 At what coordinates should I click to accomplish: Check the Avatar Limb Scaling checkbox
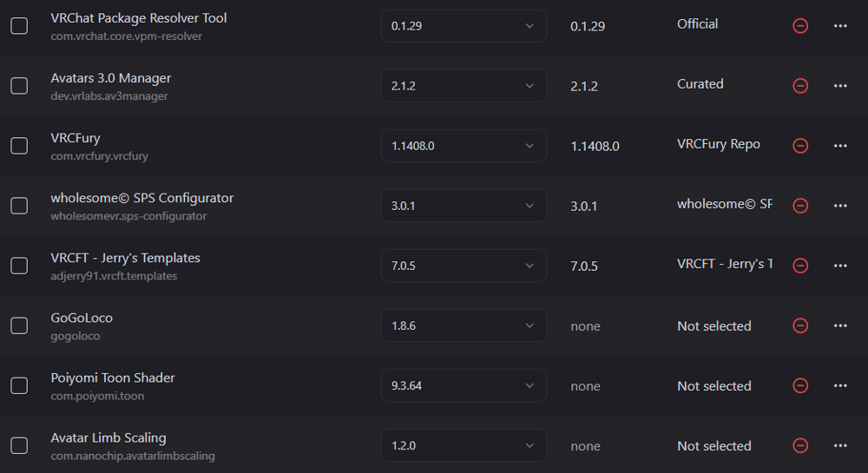click(x=19, y=445)
